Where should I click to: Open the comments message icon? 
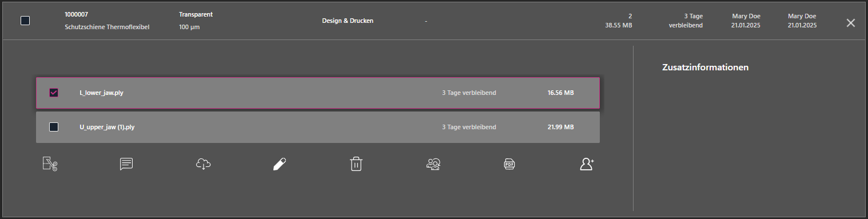[126, 164]
